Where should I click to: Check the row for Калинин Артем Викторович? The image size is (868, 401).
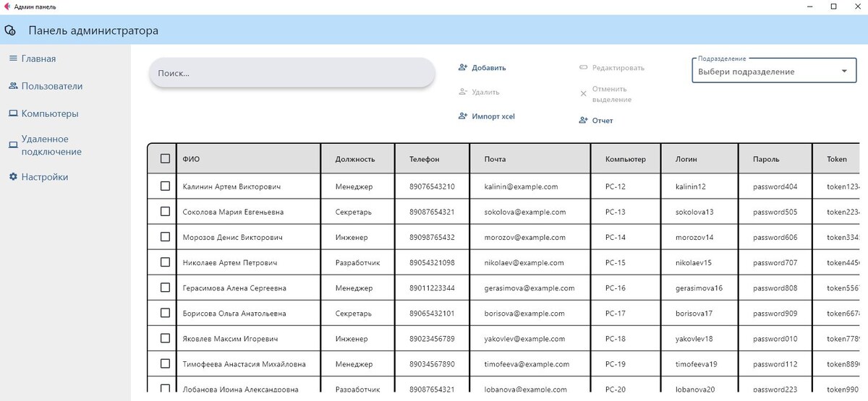pyautogui.click(x=165, y=186)
